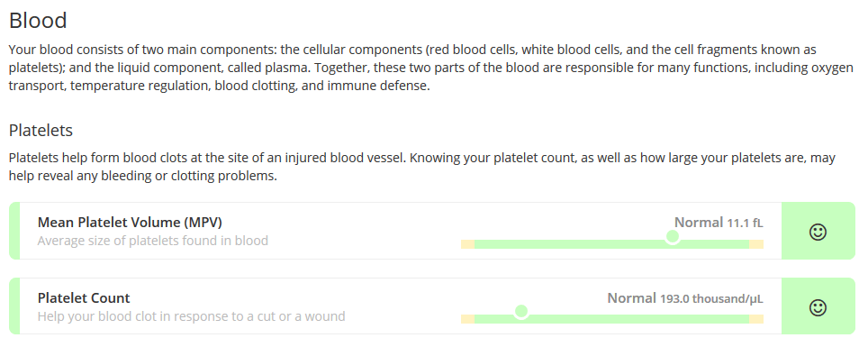The image size is (868, 347).
Task: Click the green left edge strip of Platelet Count card
Action: coord(14,306)
